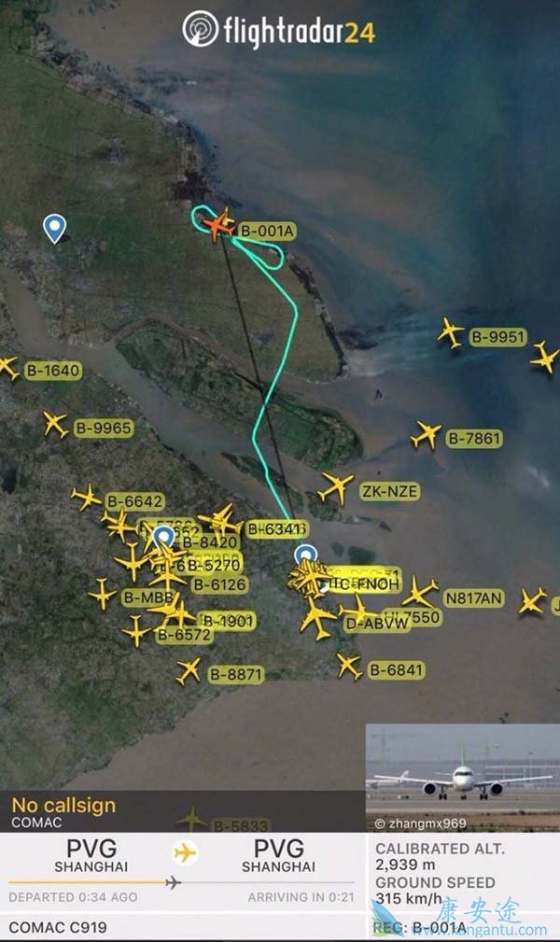Open the C919 aircraft photo thumbnail
Viewport: 560px width, 942px height.
click(463, 778)
